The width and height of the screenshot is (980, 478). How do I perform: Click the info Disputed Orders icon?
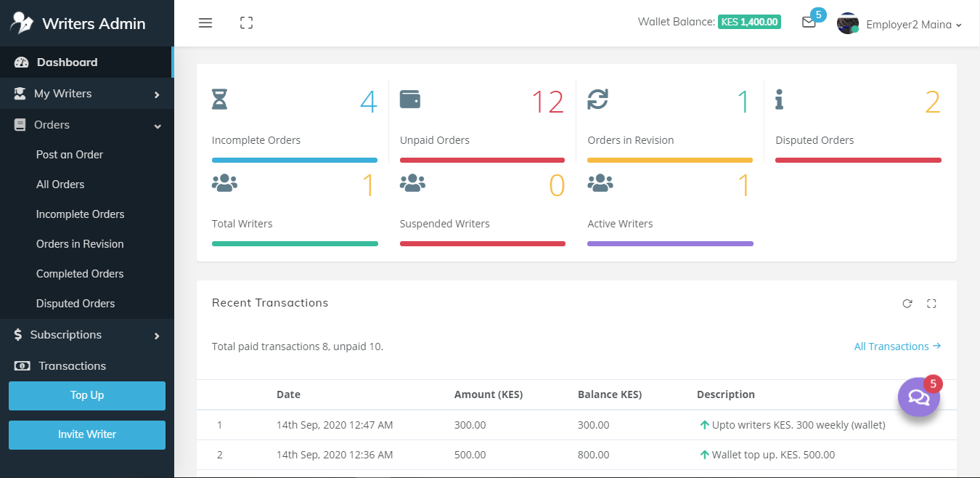(779, 100)
